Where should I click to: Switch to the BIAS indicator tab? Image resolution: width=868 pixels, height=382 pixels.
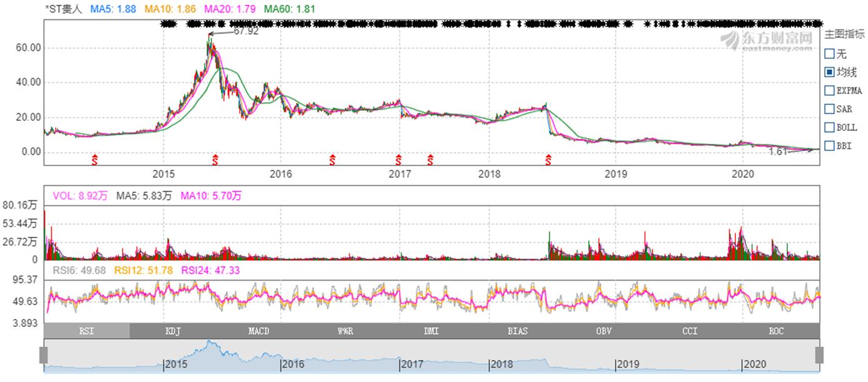[x=518, y=331]
